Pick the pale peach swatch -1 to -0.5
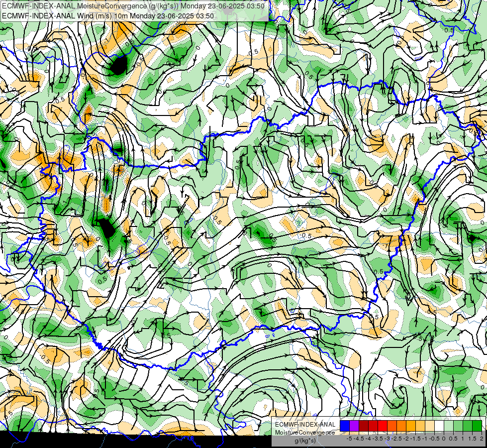Viewport: 487px width, 448px height. [430, 426]
